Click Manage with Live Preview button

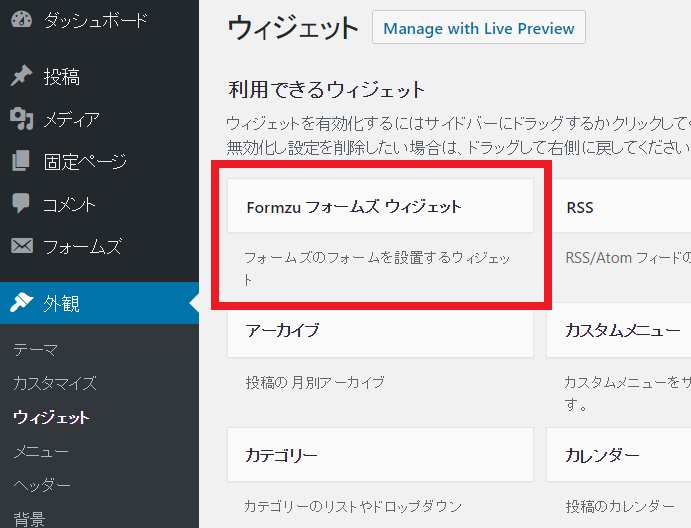click(x=479, y=28)
